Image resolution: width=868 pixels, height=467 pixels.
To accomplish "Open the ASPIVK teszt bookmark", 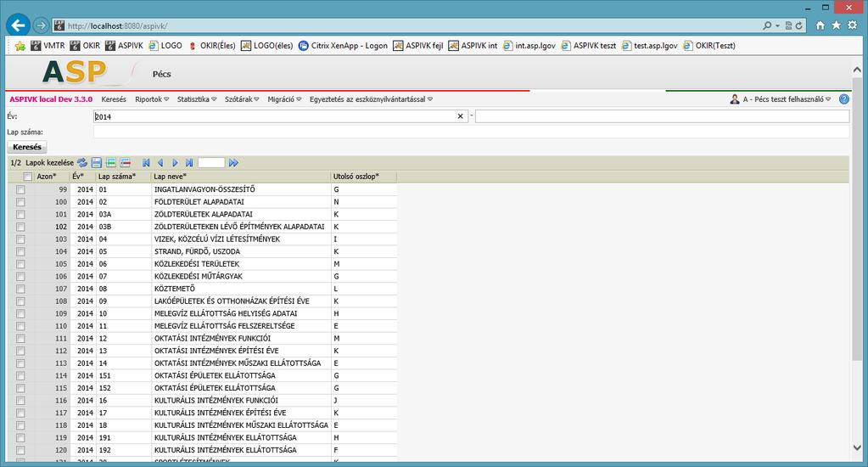I will 589,45.
